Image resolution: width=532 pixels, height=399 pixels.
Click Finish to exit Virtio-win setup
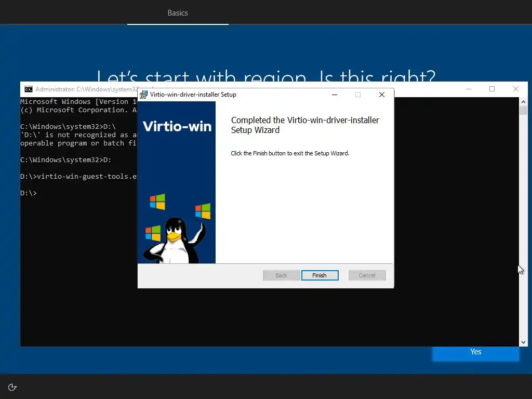[320, 275]
